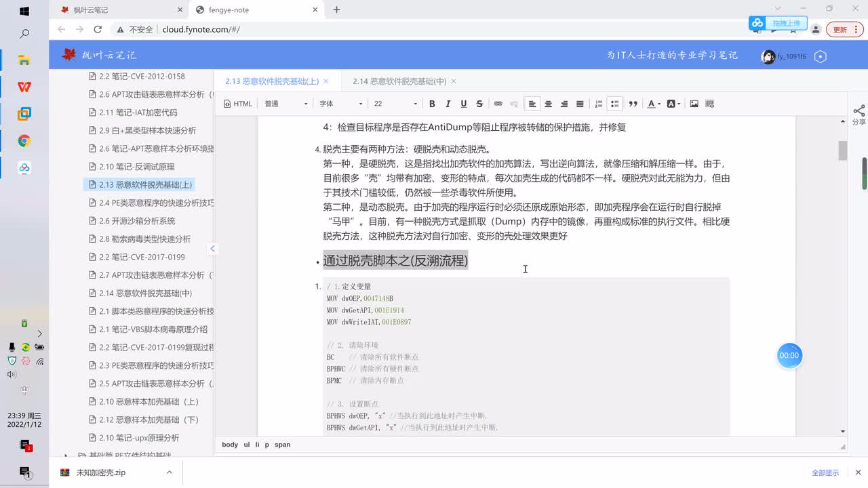Open options for 未知加密壳.zip download
Viewport: 868px width, 488px height.
click(x=169, y=472)
